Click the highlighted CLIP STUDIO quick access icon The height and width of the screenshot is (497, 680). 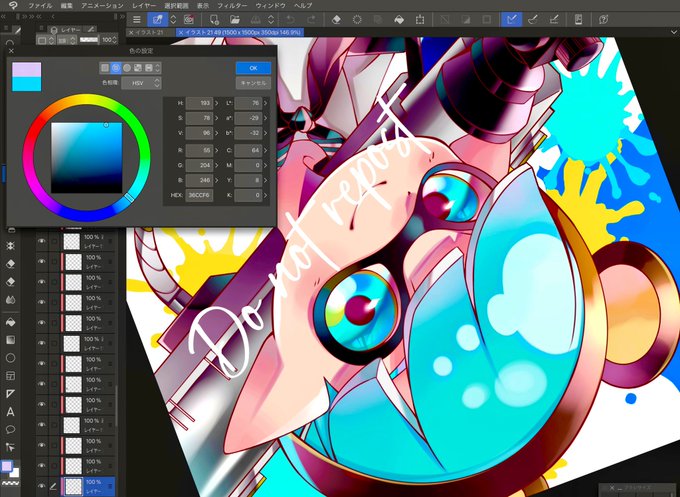(x=157, y=20)
